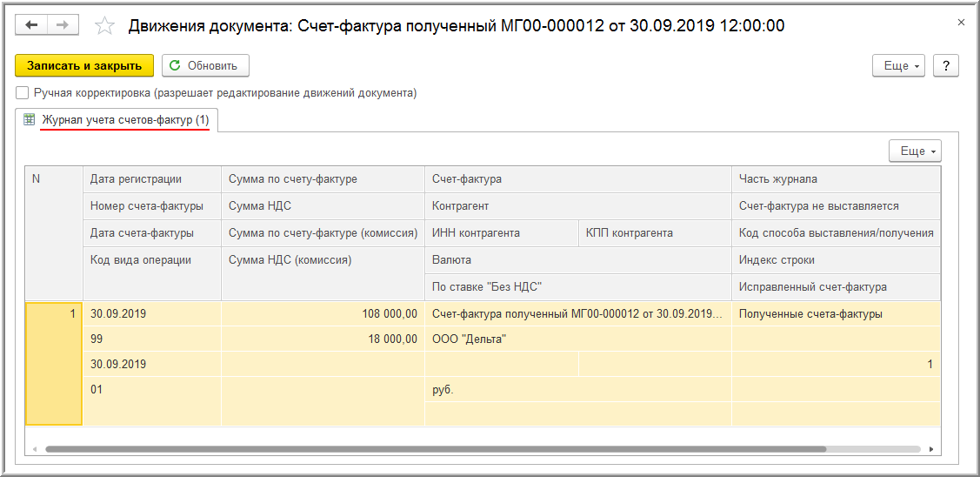Open help with the question mark button
This screenshot has height=477, width=980.
(x=945, y=66)
